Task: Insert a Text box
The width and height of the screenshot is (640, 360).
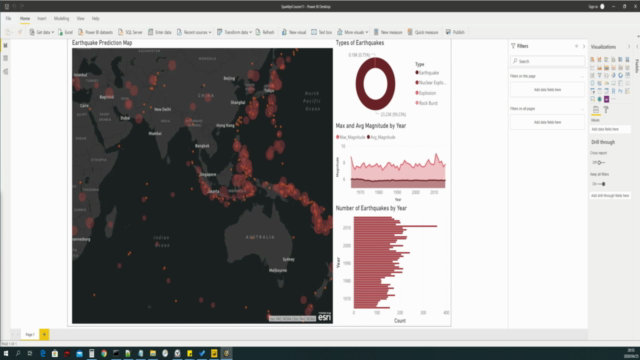Action: point(322,32)
